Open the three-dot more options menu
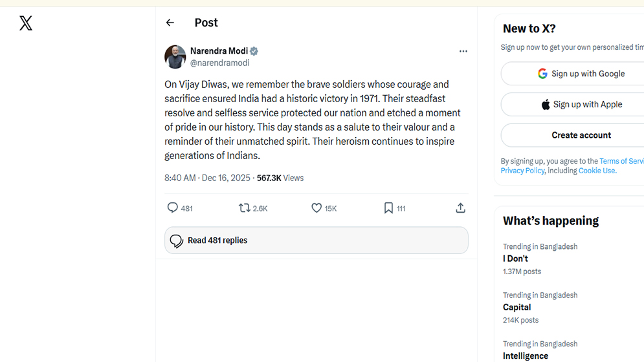644x362 pixels. coord(463,51)
